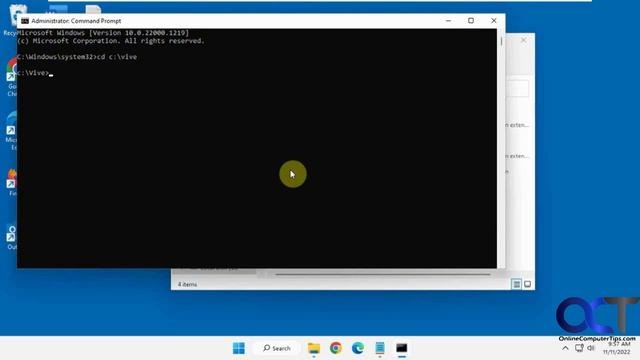Close the Command Prompt window

pos(494,20)
